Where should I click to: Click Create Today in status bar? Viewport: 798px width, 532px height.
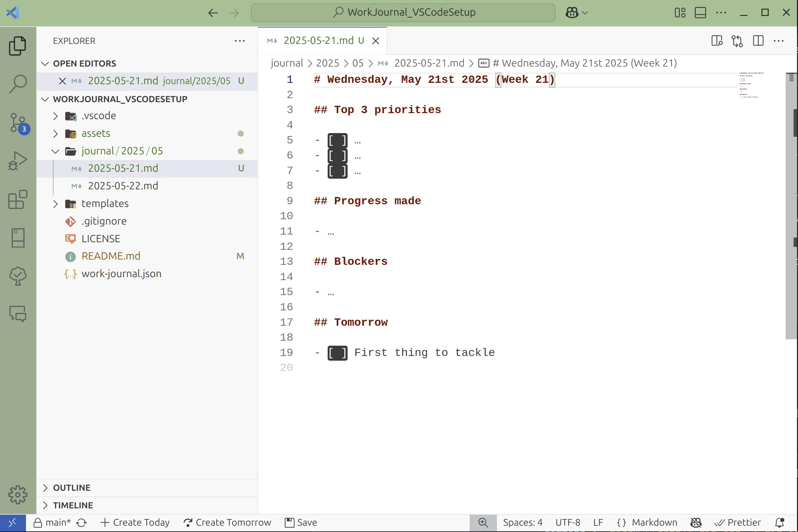click(135, 523)
